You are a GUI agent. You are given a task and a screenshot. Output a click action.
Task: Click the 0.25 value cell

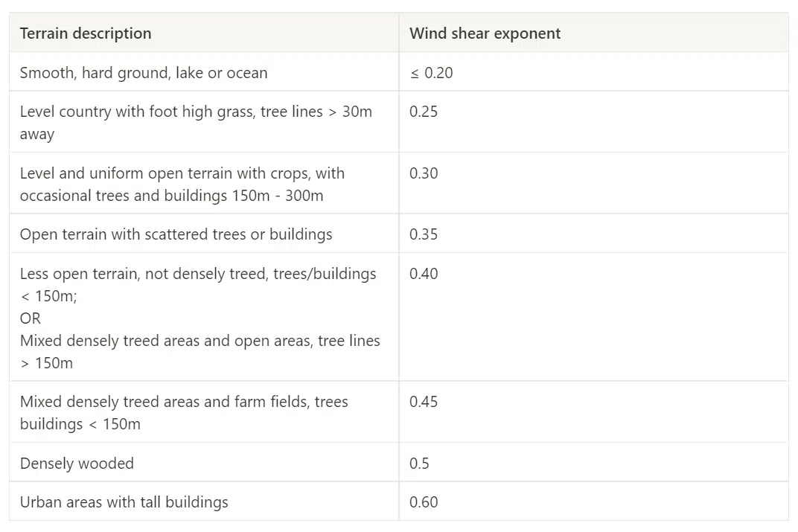coord(424,112)
